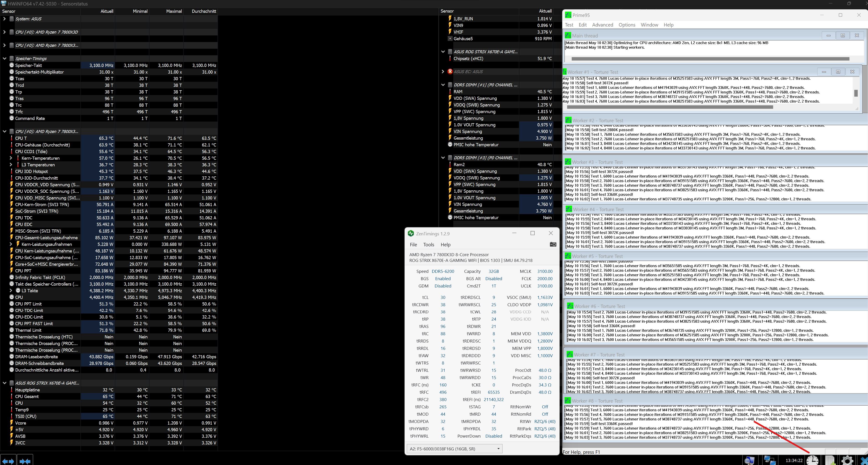Image resolution: width=868 pixels, height=465 pixels.
Task: Click the Worker #5 window icon
Action: 568,256
